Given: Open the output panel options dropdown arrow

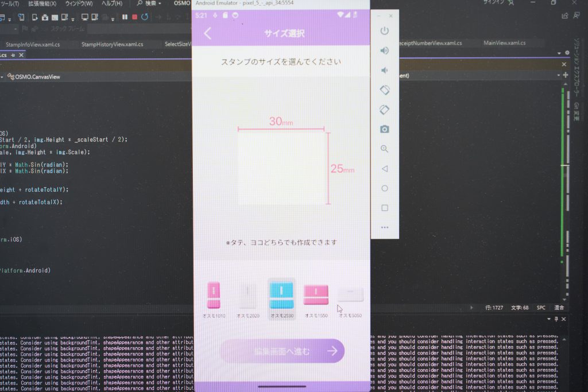Looking at the screenshot, I should pyautogui.click(x=548, y=319).
